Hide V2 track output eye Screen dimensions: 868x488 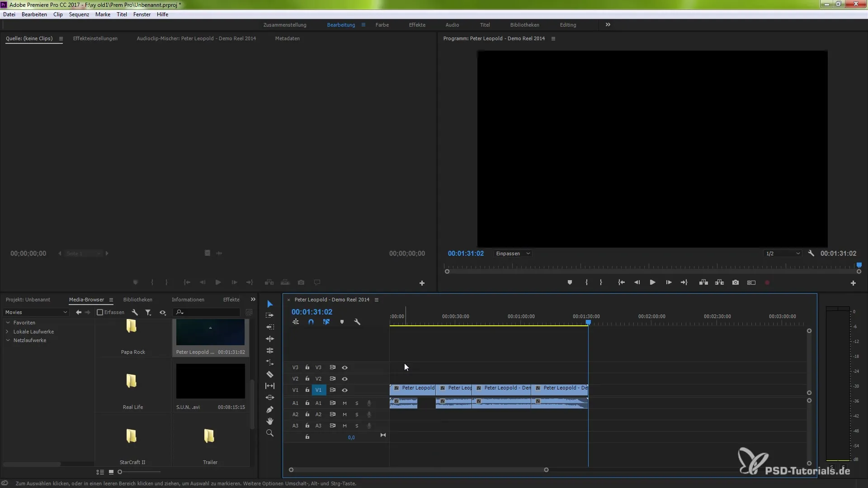tap(344, 379)
